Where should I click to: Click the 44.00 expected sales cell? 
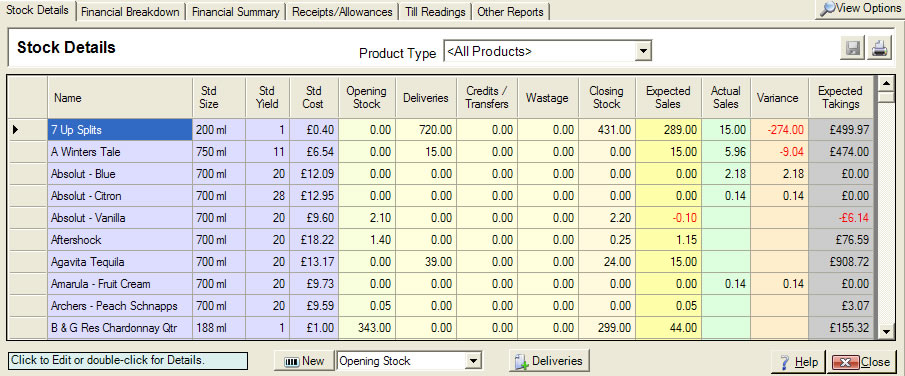click(668, 327)
